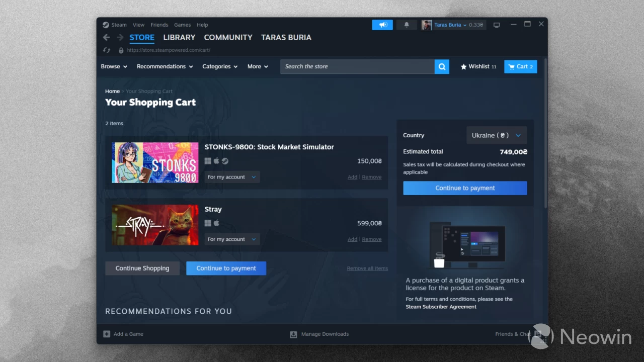Click Continue to payment in summary panel
This screenshot has width=644, height=362.
click(x=465, y=188)
